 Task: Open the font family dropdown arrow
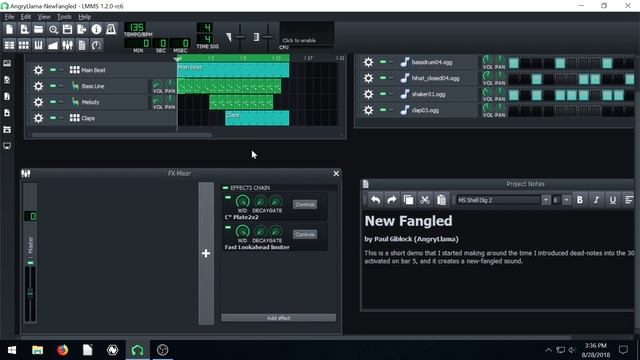pos(546,200)
